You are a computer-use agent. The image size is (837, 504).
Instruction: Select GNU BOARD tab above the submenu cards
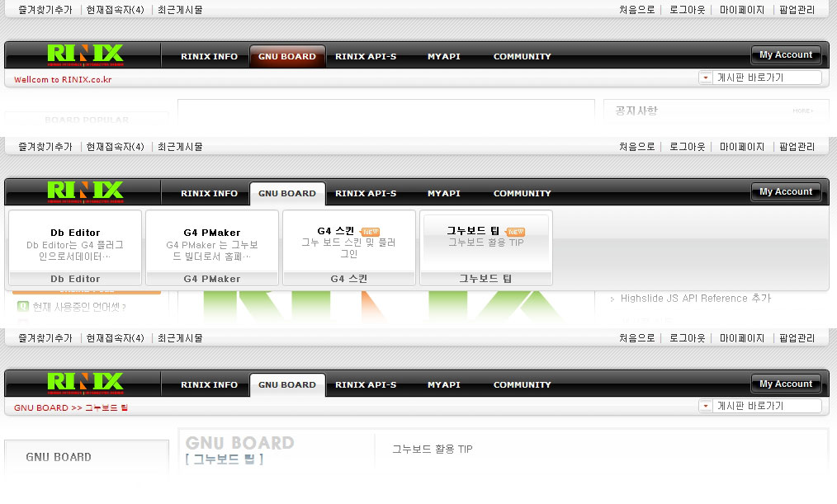coord(287,194)
